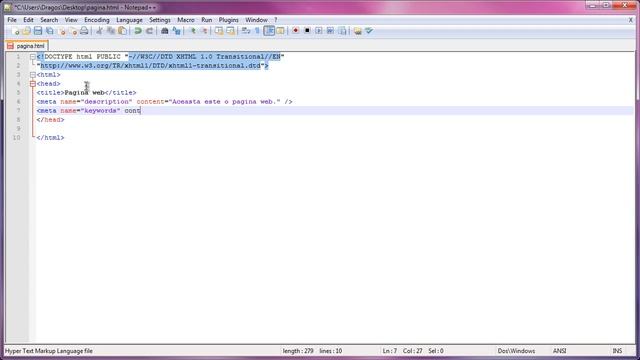Click the Save Recorded Macro icon
Viewport: 640px width, 360px height.
[x=342, y=31]
